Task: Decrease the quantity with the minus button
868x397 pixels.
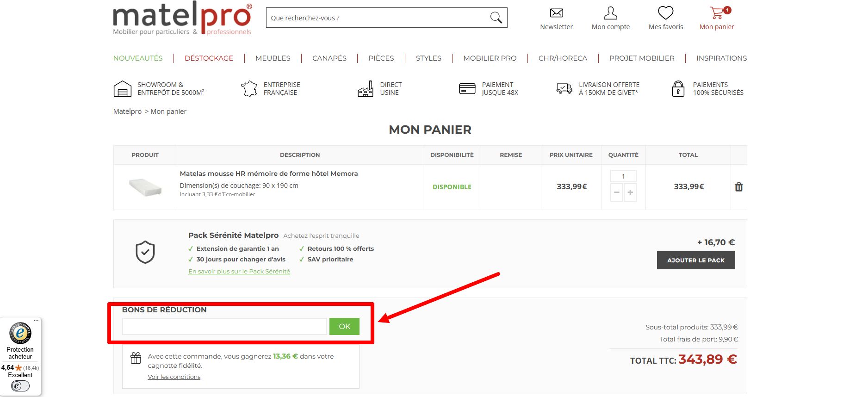Action: [x=617, y=192]
